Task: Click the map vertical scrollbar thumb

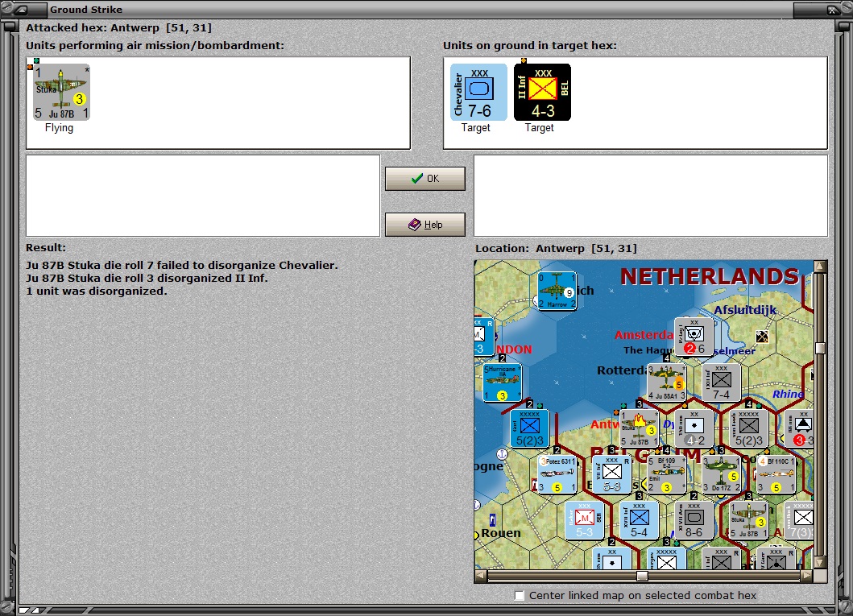Action: pyautogui.click(x=820, y=348)
